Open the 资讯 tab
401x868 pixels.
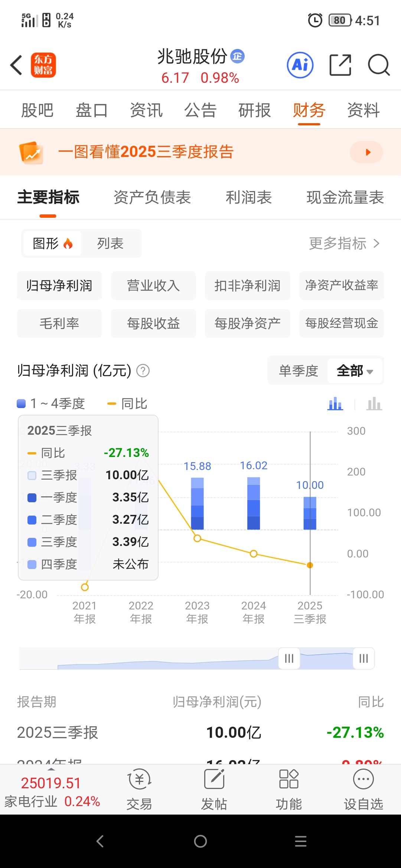(146, 110)
